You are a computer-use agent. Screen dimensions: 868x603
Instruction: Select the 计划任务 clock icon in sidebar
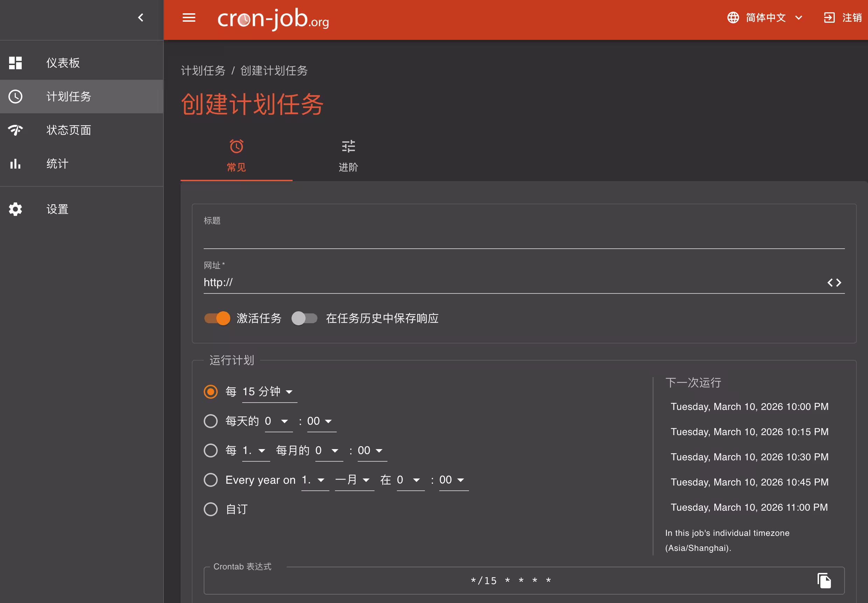(x=15, y=97)
